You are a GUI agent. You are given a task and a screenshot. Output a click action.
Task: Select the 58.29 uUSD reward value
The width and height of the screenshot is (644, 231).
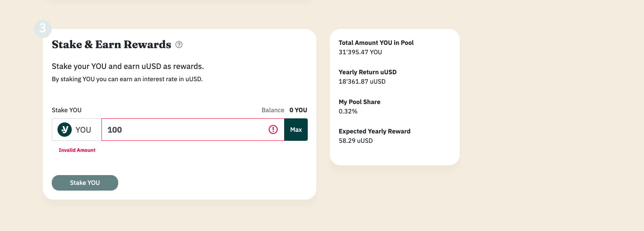click(x=356, y=141)
